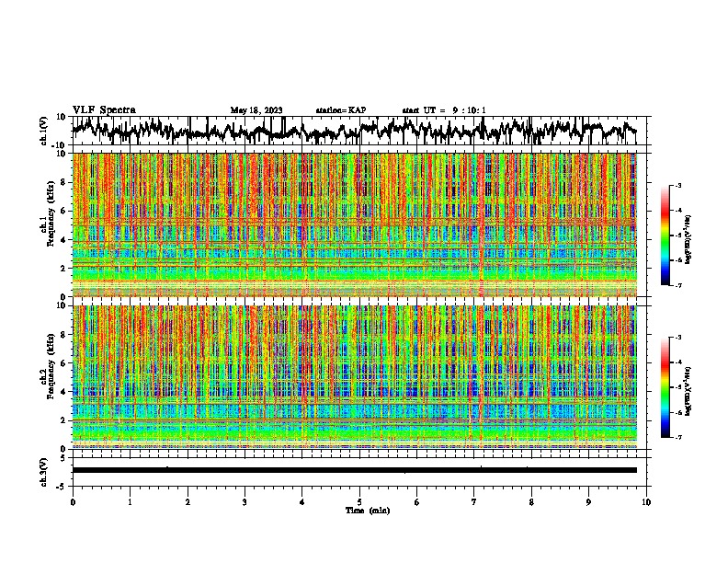Click the '2' tick on the time axis
The height and width of the screenshot is (563, 728).
tap(188, 502)
